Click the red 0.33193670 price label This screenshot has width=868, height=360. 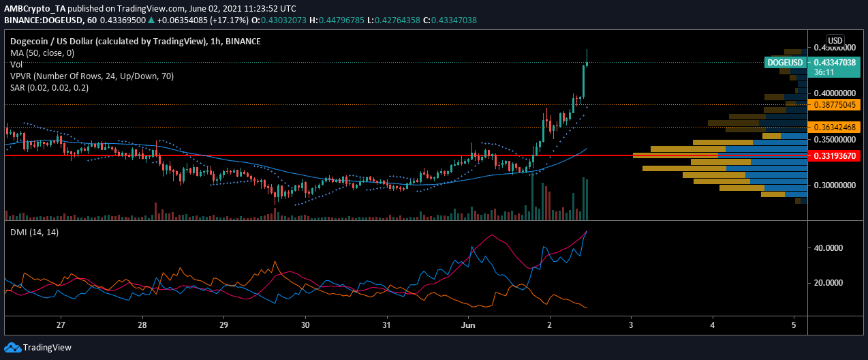pos(834,156)
